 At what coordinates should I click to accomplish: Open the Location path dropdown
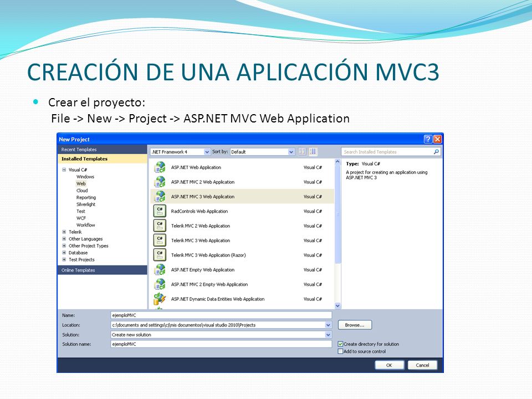tap(328, 325)
